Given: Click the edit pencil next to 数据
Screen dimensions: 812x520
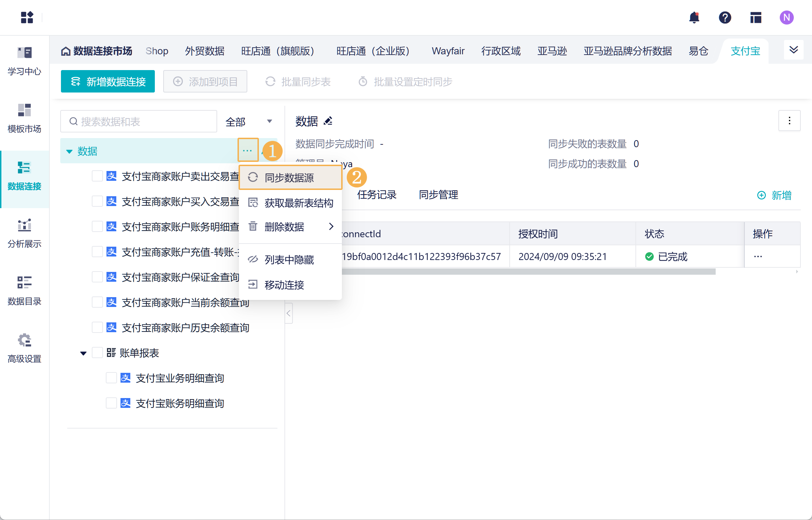Looking at the screenshot, I should (328, 121).
